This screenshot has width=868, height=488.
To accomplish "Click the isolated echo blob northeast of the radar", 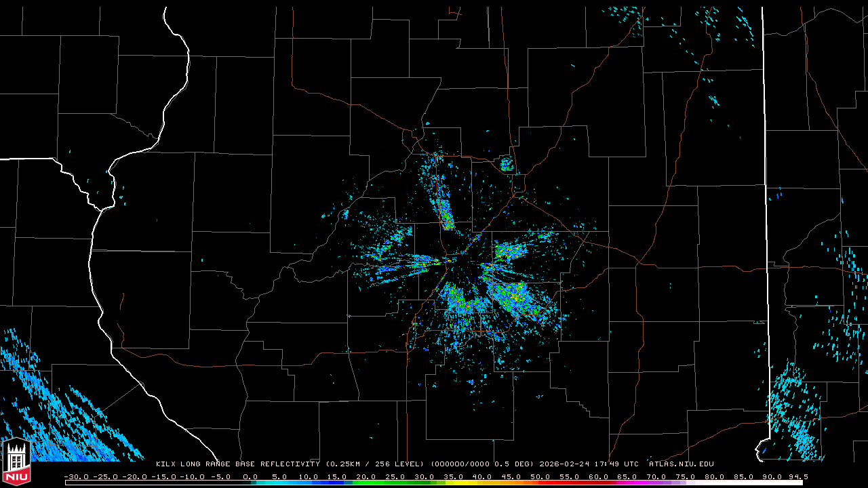I will (506, 163).
